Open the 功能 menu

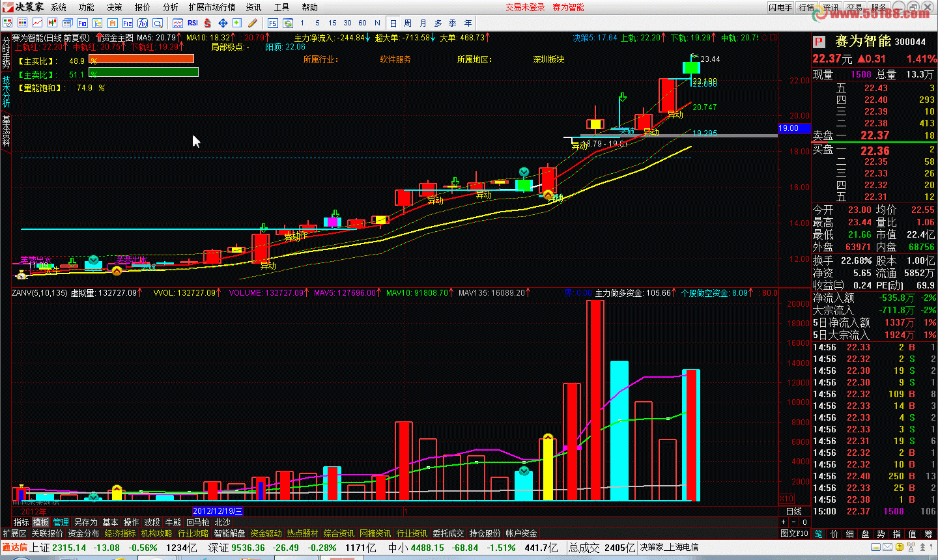click(x=87, y=7)
